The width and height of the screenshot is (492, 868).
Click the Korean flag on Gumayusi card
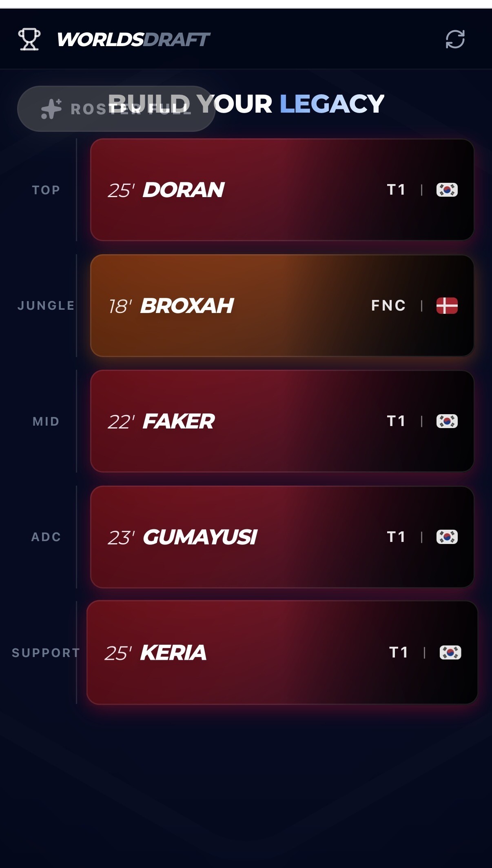coord(447,537)
